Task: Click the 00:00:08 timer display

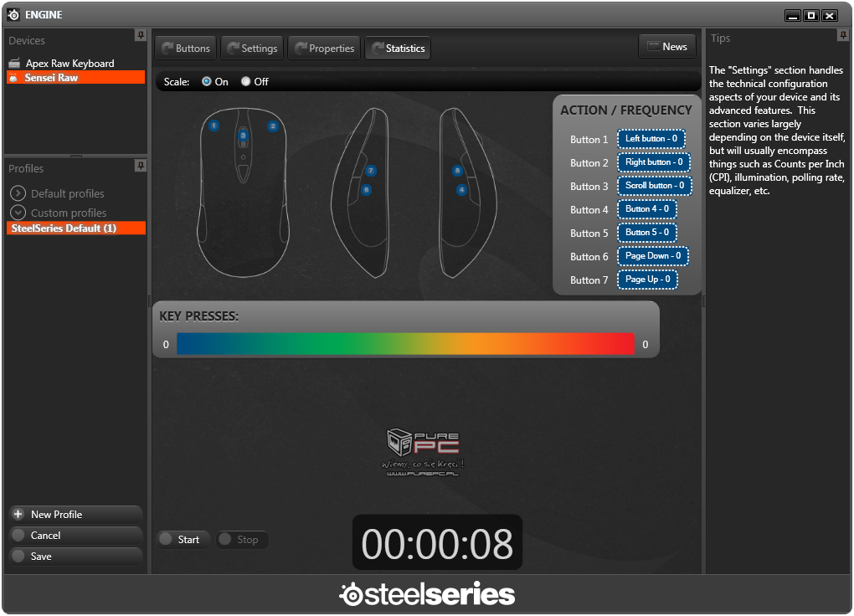Action: click(x=437, y=542)
